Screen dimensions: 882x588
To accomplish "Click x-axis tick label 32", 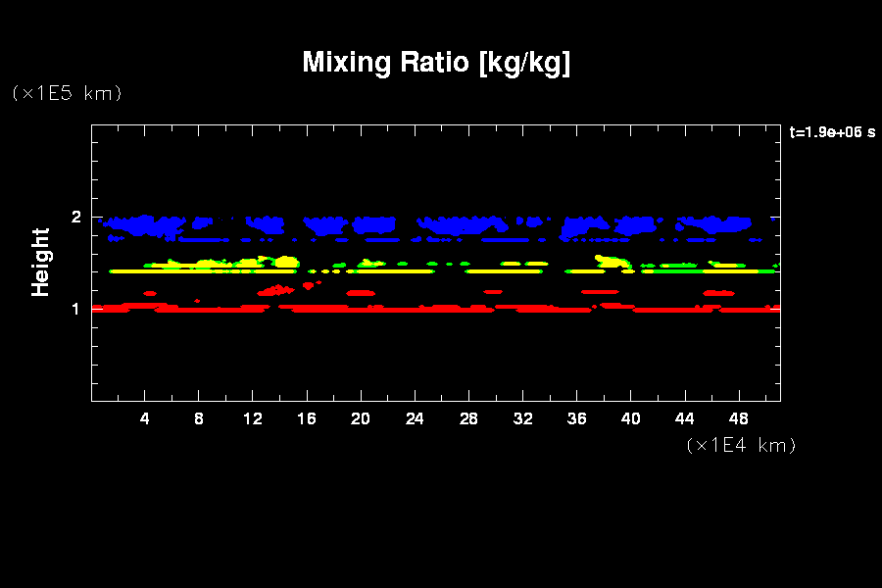I will [x=522, y=418].
